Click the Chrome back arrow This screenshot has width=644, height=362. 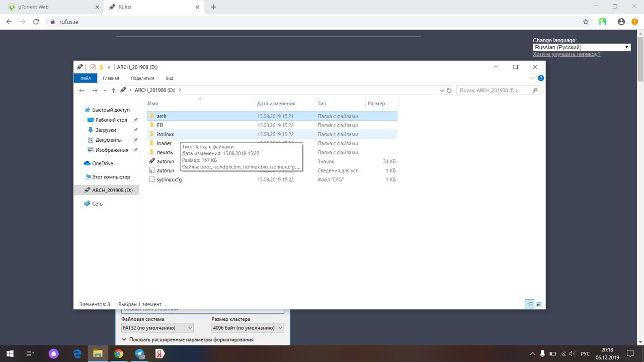[9, 22]
